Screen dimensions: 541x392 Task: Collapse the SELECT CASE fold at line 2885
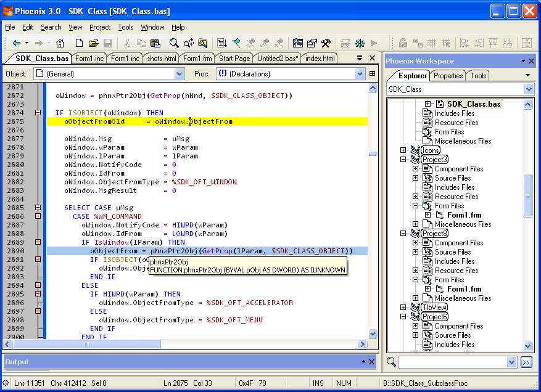(x=38, y=208)
